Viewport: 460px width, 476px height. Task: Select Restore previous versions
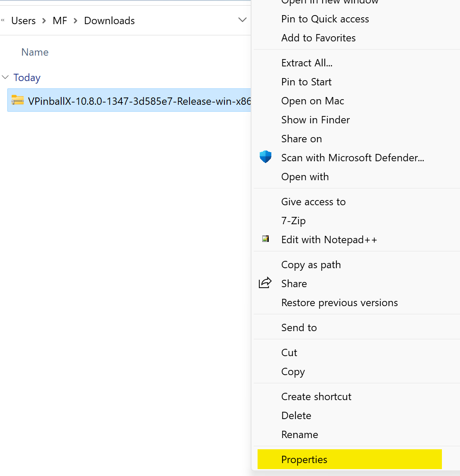339,302
